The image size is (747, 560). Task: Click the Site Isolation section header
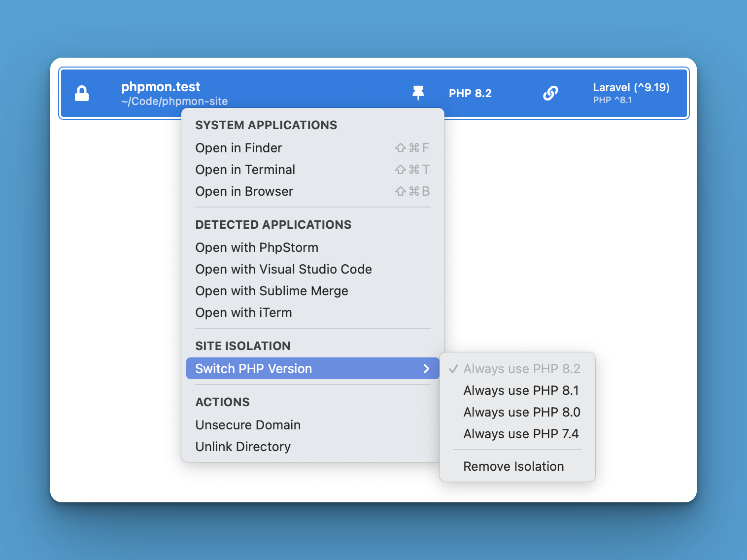243,346
